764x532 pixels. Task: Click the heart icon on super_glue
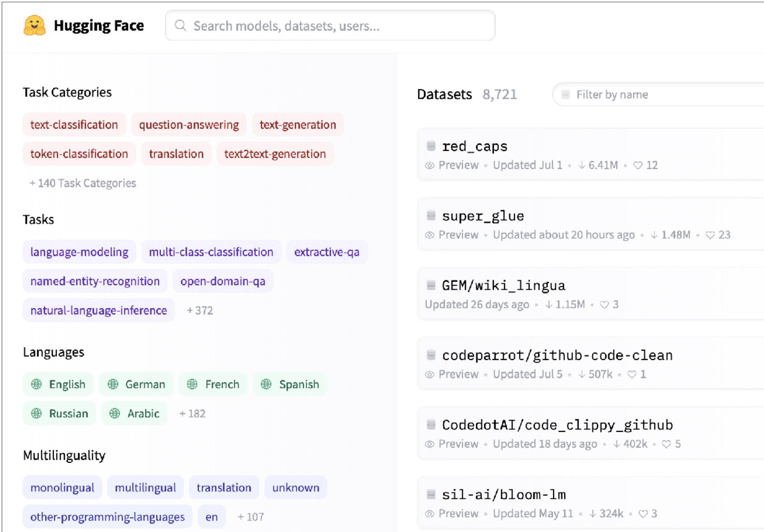coord(710,235)
